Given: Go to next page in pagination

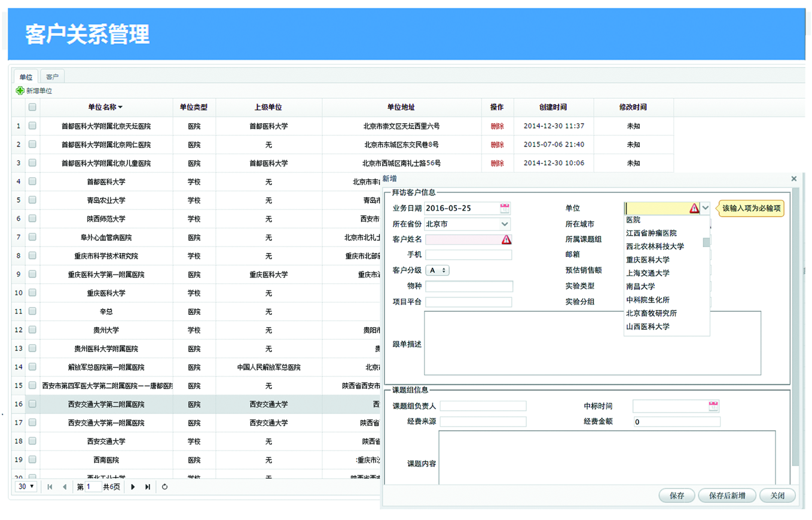Looking at the screenshot, I should click(x=133, y=486).
